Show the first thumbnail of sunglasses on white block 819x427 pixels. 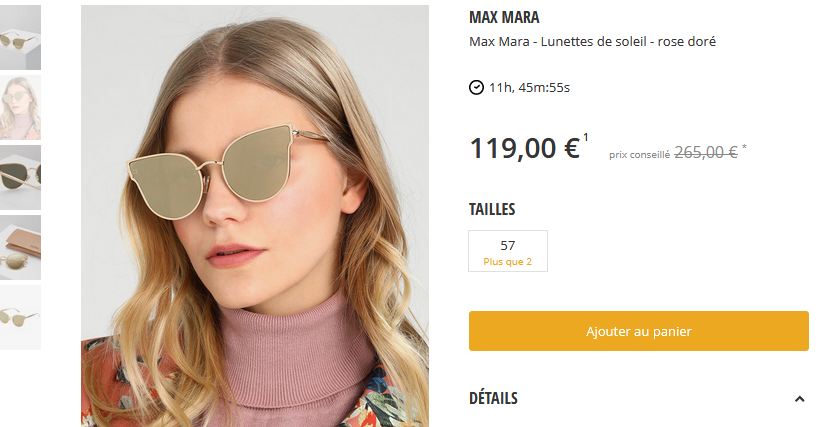20,37
